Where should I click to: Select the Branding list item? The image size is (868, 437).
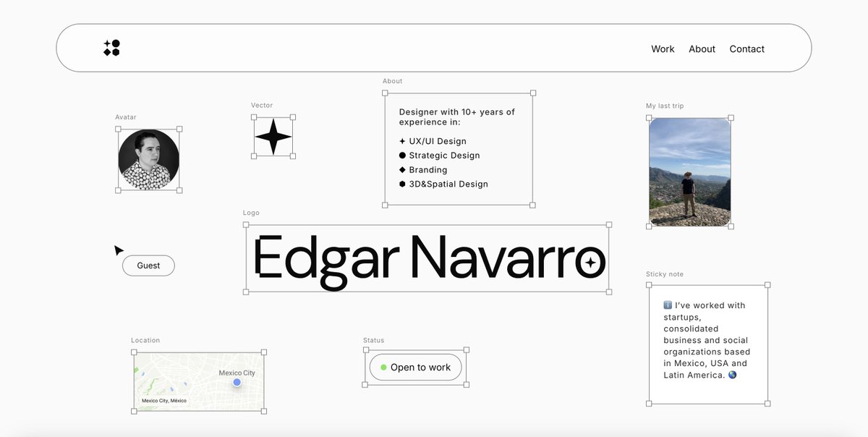tap(428, 170)
